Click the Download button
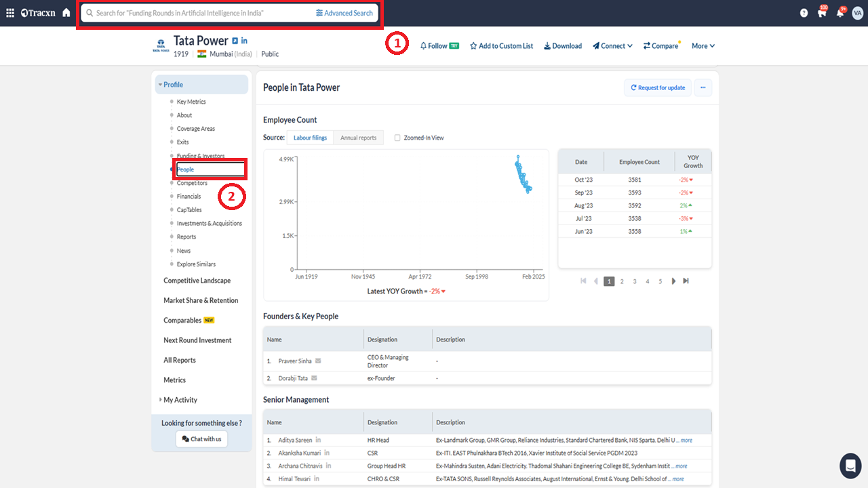Viewport: 868px width, 488px height. [563, 46]
